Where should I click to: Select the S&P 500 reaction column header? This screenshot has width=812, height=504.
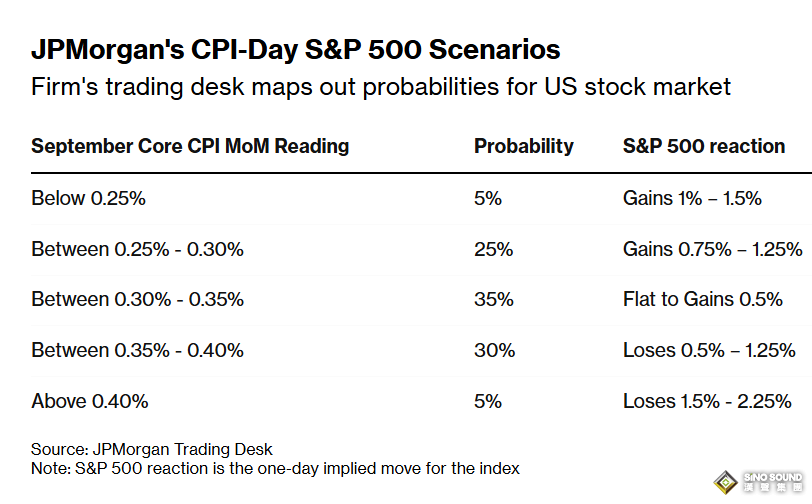tap(703, 146)
